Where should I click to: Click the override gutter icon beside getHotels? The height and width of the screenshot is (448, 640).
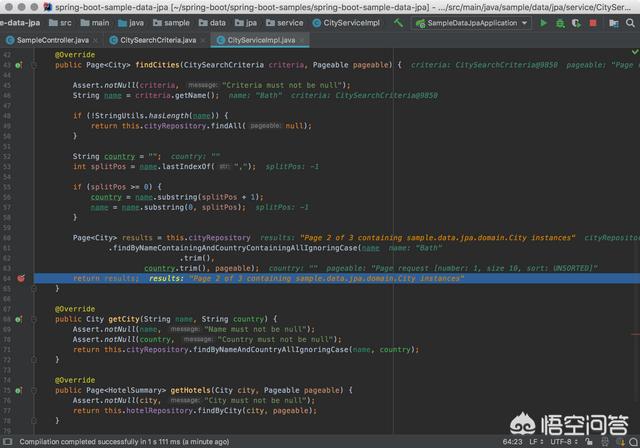click(20, 390)
